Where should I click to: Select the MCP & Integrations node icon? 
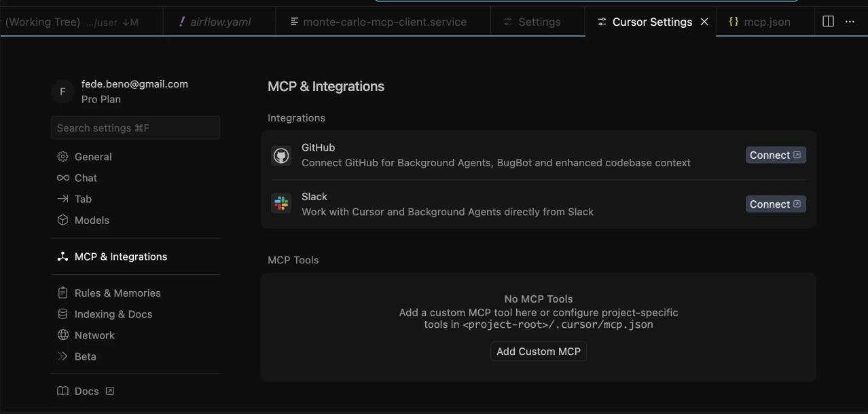63,257
